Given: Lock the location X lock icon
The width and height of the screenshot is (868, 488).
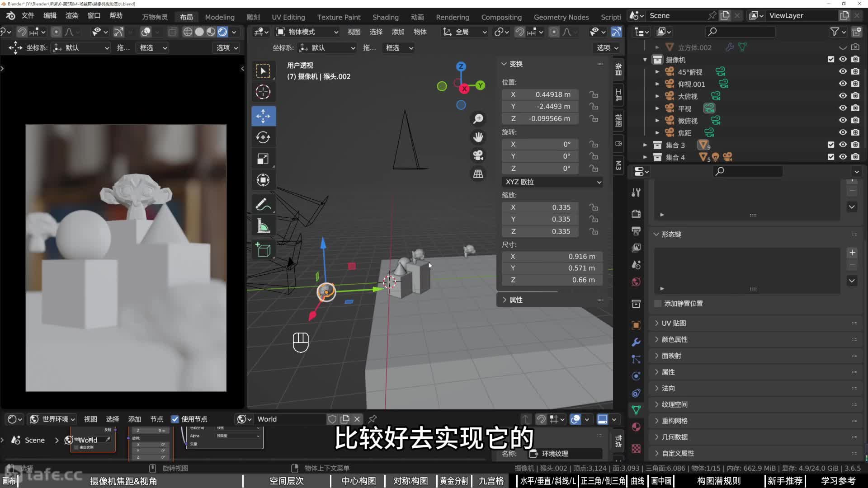Looking at the screenshot, I should click(x=594, y=94).
